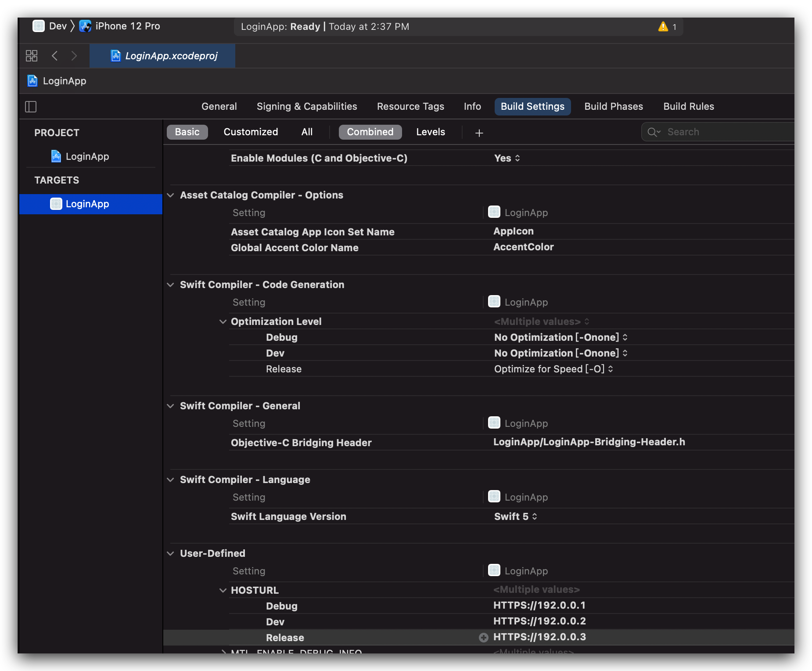The image size is (812, 671).
Task: Click the LoginApp target app icon under TARGETS
Action: (56, 204)
